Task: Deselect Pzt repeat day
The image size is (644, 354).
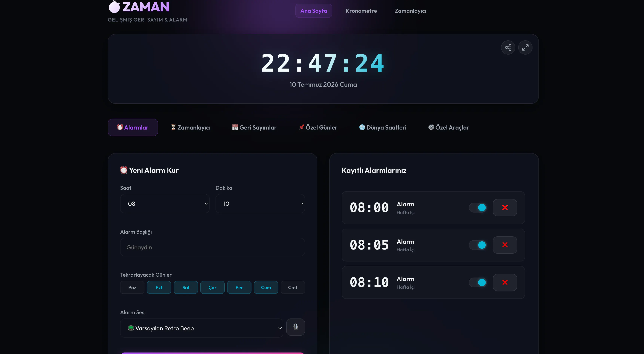Action: (x=159, y=287)
